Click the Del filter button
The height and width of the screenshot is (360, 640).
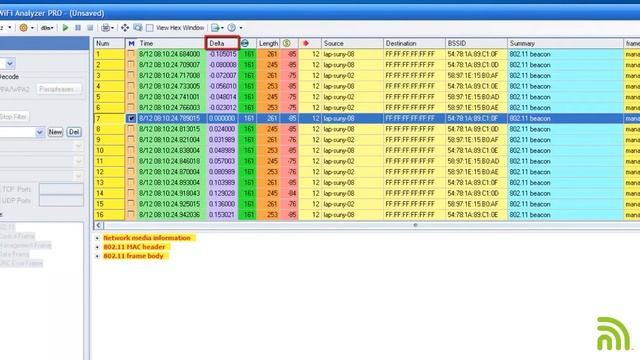pyautogui.click(x=74, y=132)
